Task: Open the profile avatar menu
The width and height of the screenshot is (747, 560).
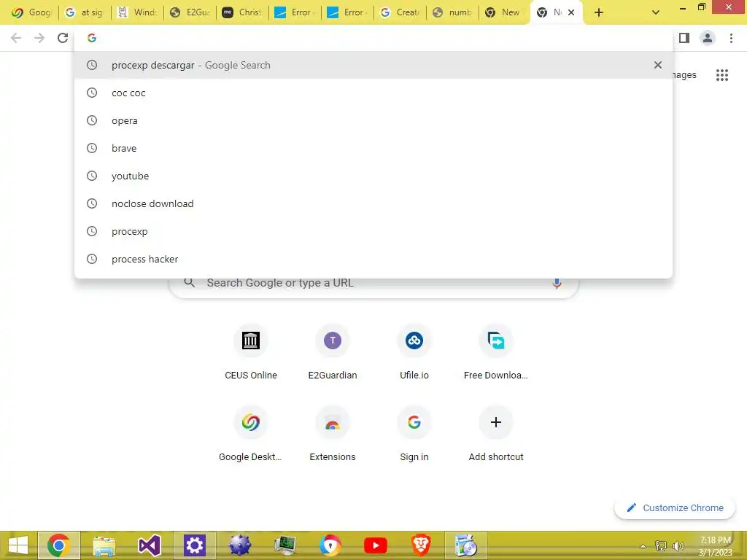Action: pos(708,38)
